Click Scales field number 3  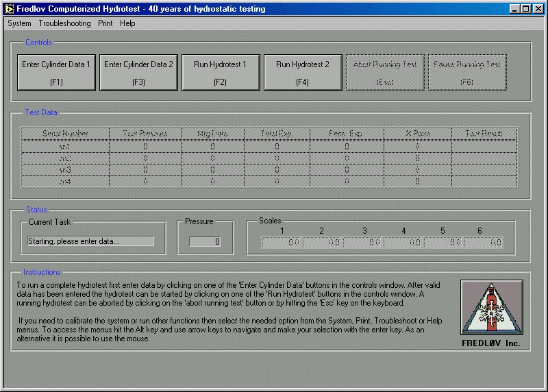pyautogui.click(x=362, y=243)
